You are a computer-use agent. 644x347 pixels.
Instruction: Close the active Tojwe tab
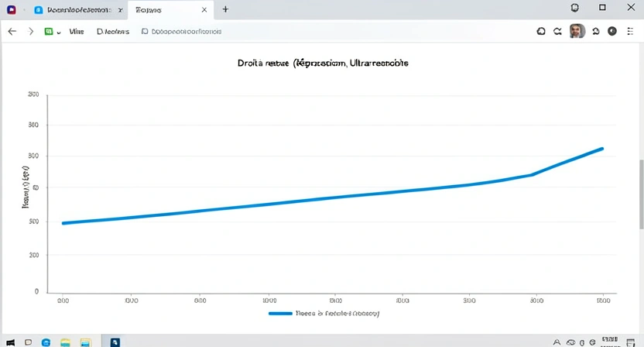(x=204, y=9)
